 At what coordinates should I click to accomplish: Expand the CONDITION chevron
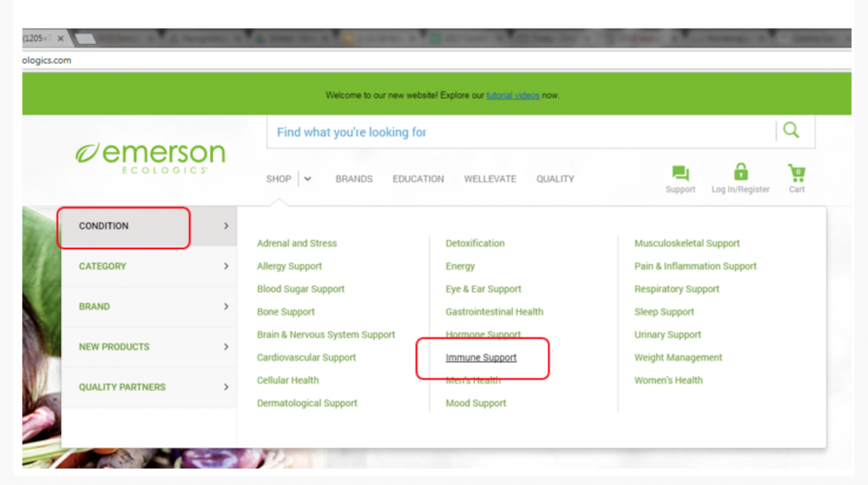pos(225,226)
